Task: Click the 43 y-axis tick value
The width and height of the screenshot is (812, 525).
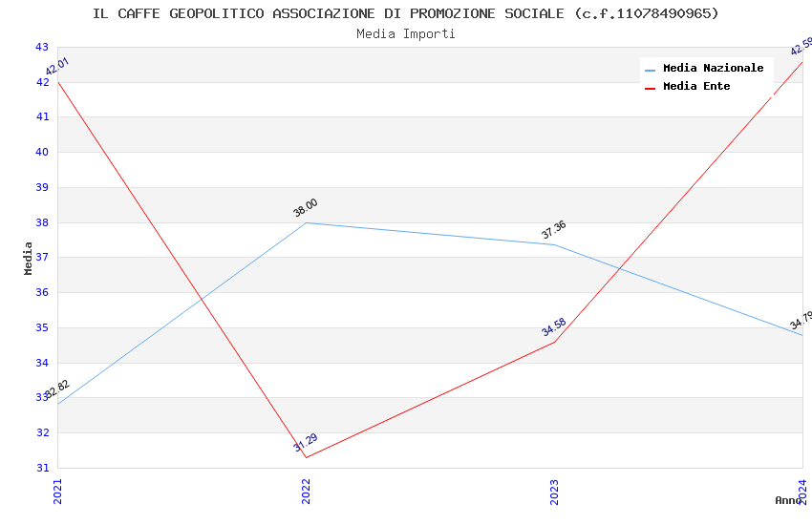Action: tap(41, 47)
